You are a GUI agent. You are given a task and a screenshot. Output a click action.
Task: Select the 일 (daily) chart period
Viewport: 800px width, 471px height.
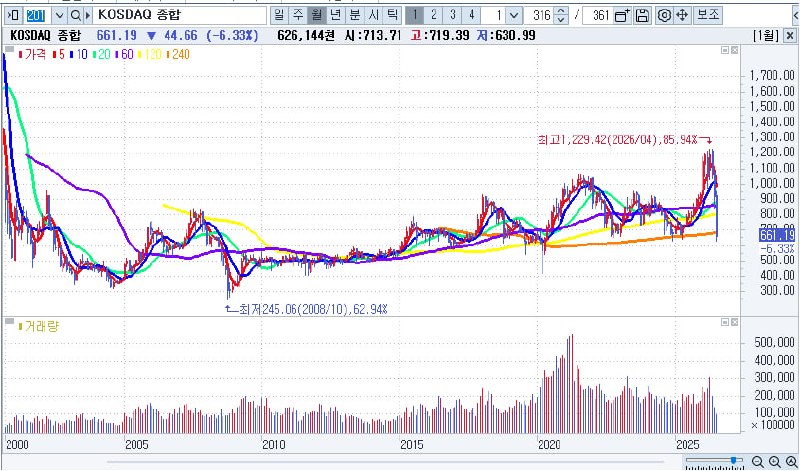[x=279, y=16]
